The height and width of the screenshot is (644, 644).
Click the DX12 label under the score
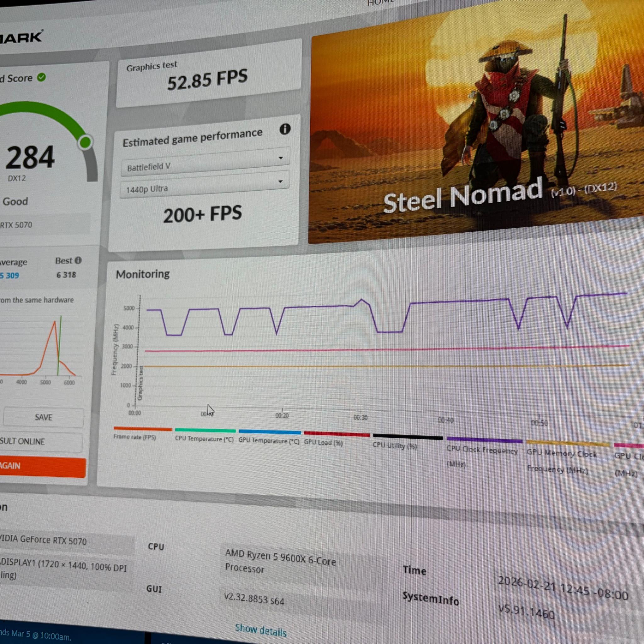click(x=17, y=178)
